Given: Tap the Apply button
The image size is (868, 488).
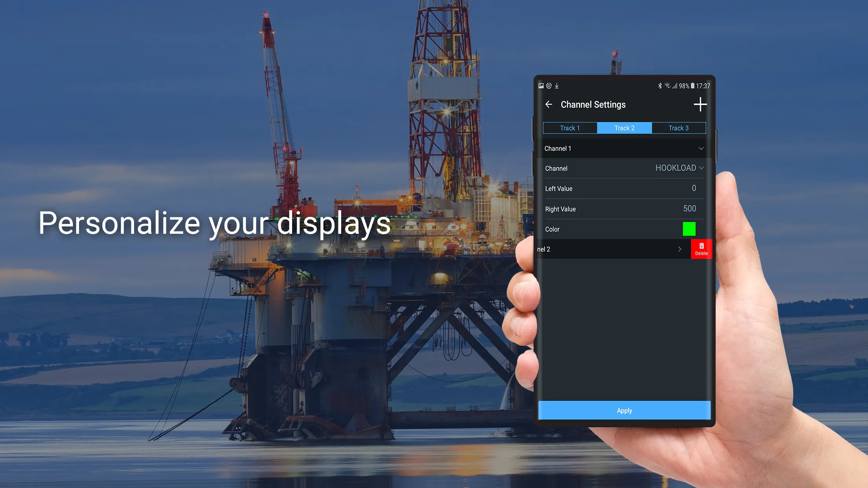Looking at the screenshot, I should [624, 411].
